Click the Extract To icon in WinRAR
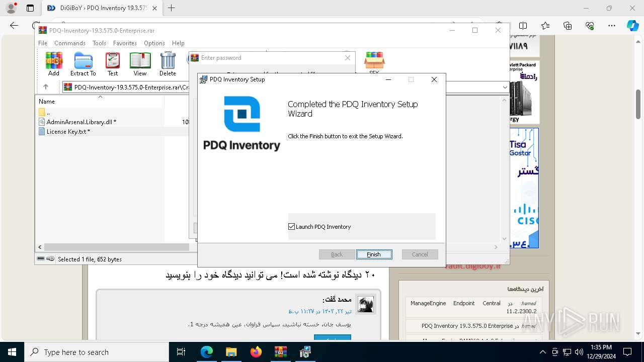 (x=83, y=64)
